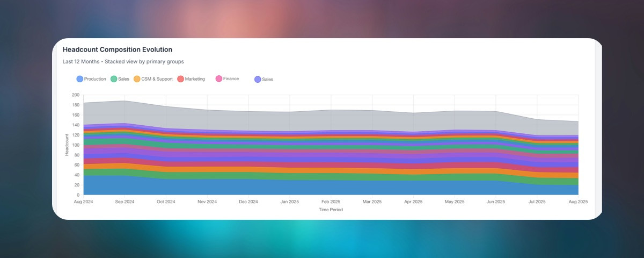Screen dimensions: 644x258
Task: Click the Oct 2024 axis label
Action: pos(166,202)
